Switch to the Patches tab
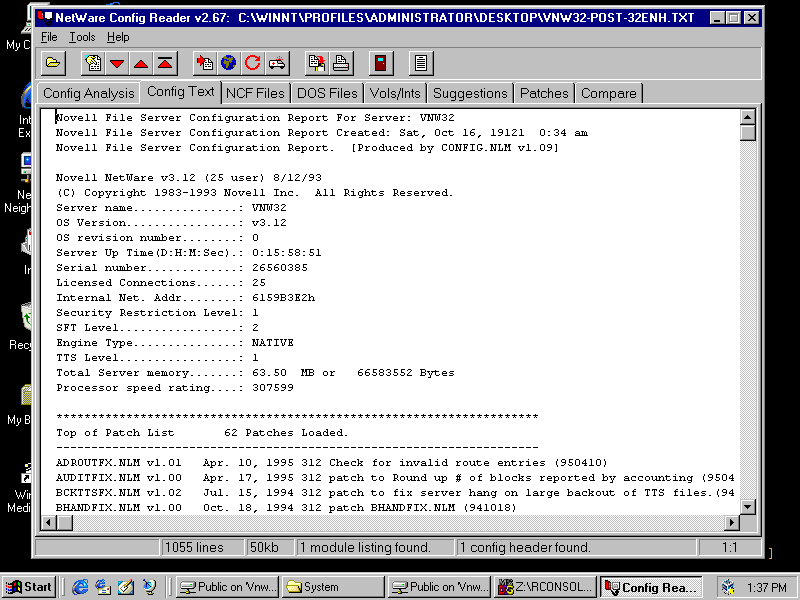Viewport: 800px width, 600px height. pos(544,93)
